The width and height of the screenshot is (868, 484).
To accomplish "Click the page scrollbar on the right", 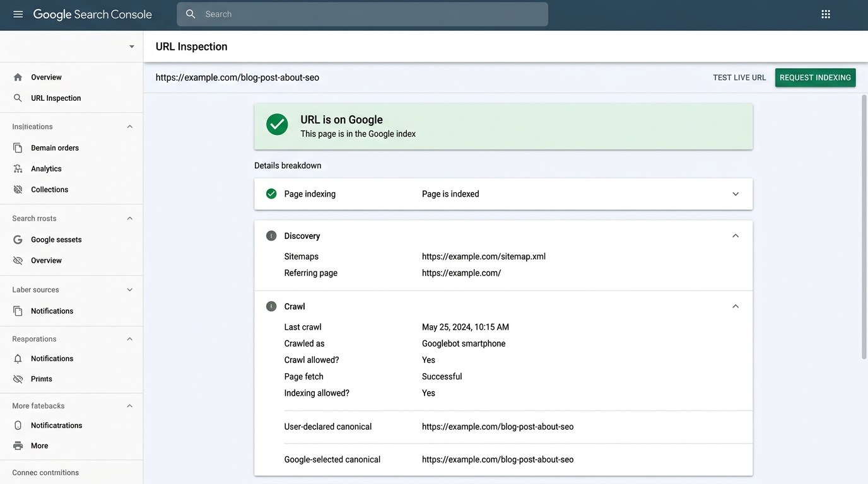I will point(864,227).
